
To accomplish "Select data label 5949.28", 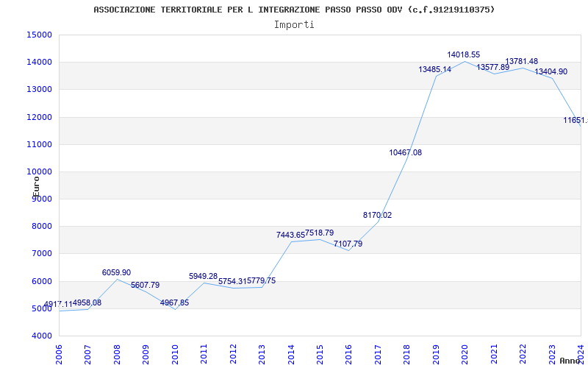I will pos(204,277).
